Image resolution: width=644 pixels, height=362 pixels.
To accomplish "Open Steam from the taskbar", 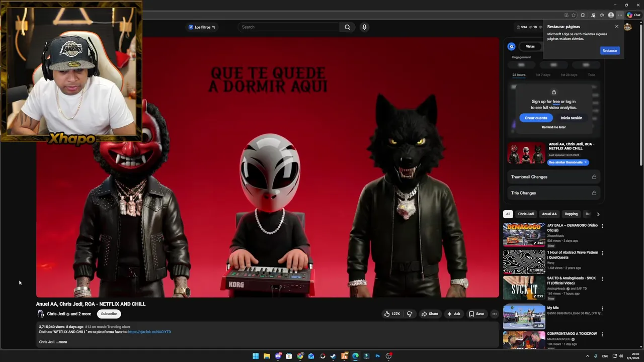I will tap(333, 356).
